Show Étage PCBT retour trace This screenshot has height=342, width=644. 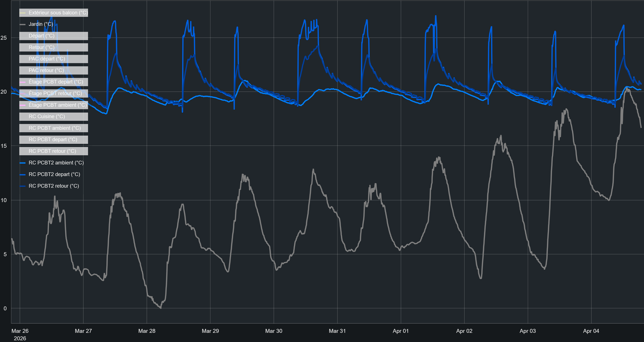tap(55, 93)
